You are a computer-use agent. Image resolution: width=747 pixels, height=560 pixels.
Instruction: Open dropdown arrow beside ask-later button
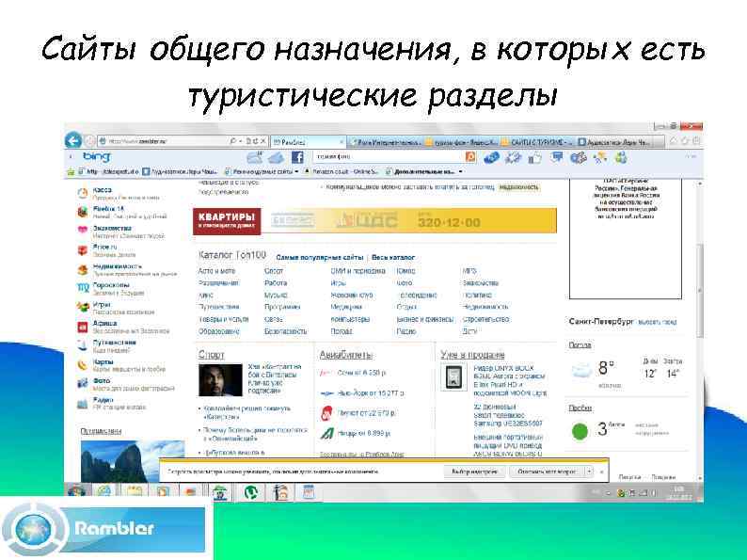589,472
